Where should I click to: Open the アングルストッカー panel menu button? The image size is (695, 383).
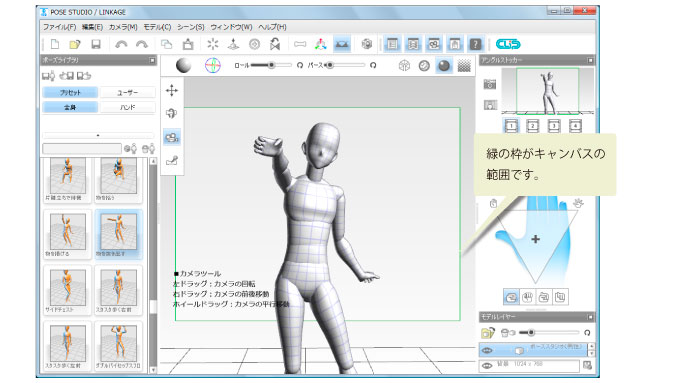[590, 60]
